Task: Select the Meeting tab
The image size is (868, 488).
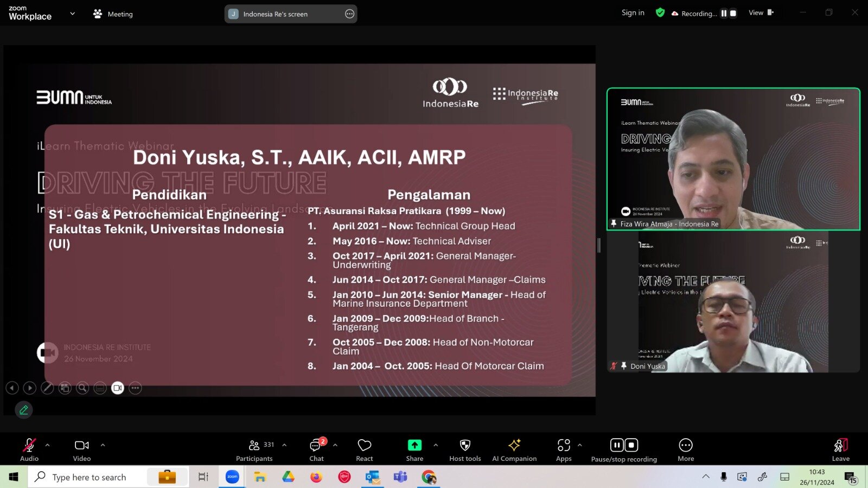Action: [113, 14]
